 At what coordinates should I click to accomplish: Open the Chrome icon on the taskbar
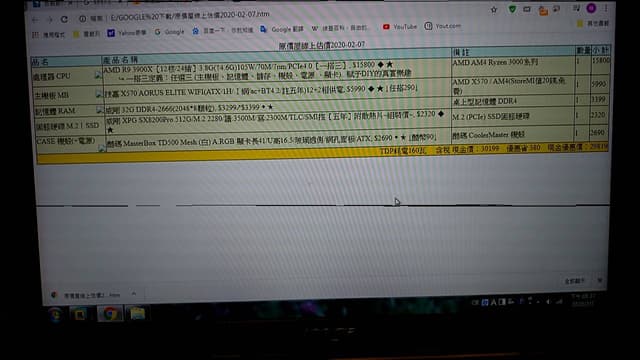pos(109,313)
